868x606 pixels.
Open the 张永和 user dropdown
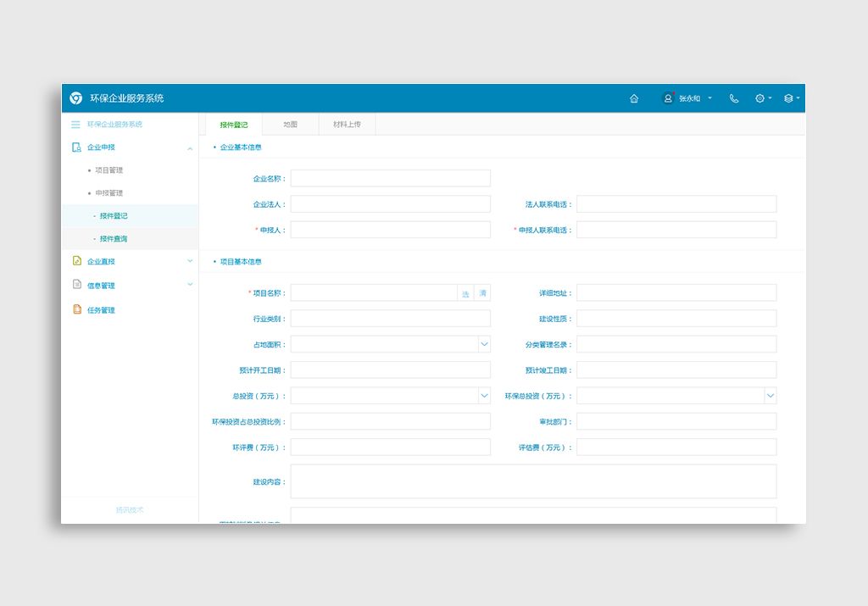point(709,98)
